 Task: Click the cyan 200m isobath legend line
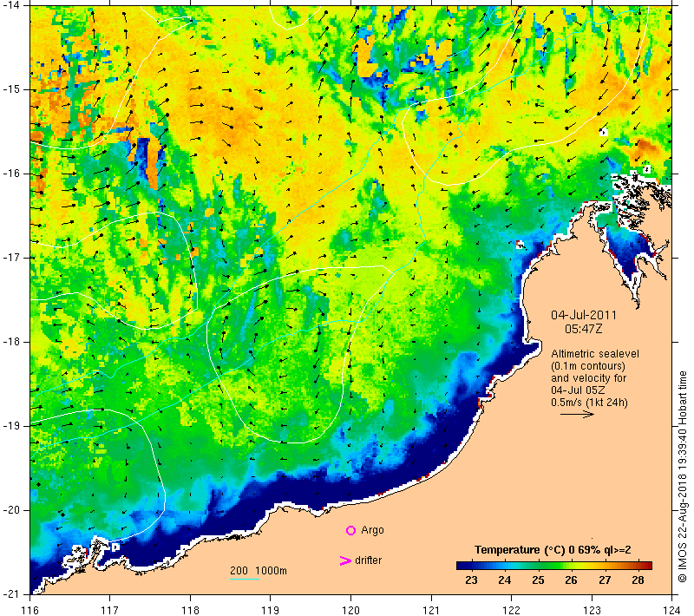tap(245, 579)
